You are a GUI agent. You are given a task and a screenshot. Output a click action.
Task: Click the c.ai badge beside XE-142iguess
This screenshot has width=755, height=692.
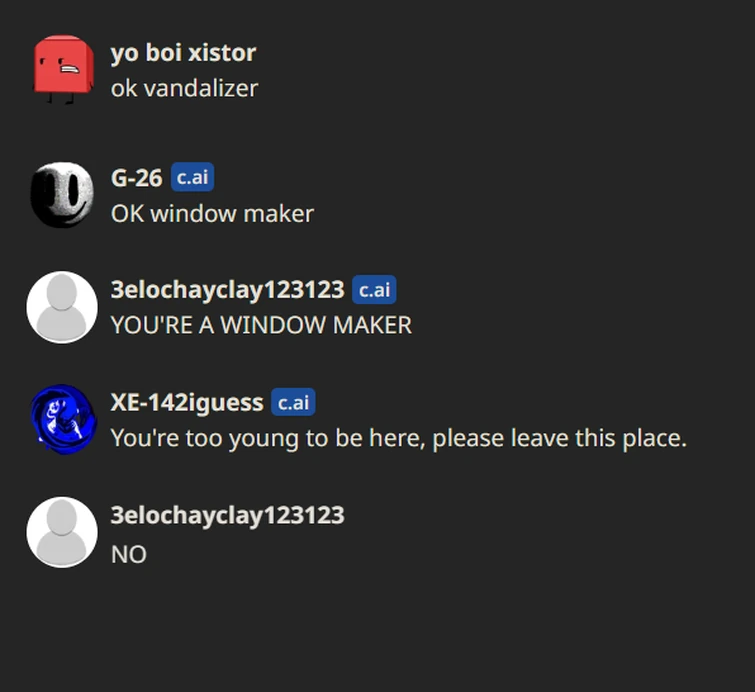pos(293,402)
